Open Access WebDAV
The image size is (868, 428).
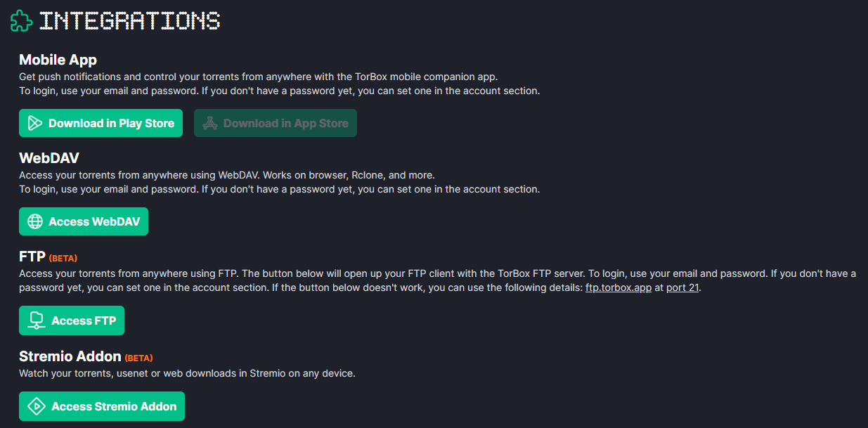click(x=83, y=221)
